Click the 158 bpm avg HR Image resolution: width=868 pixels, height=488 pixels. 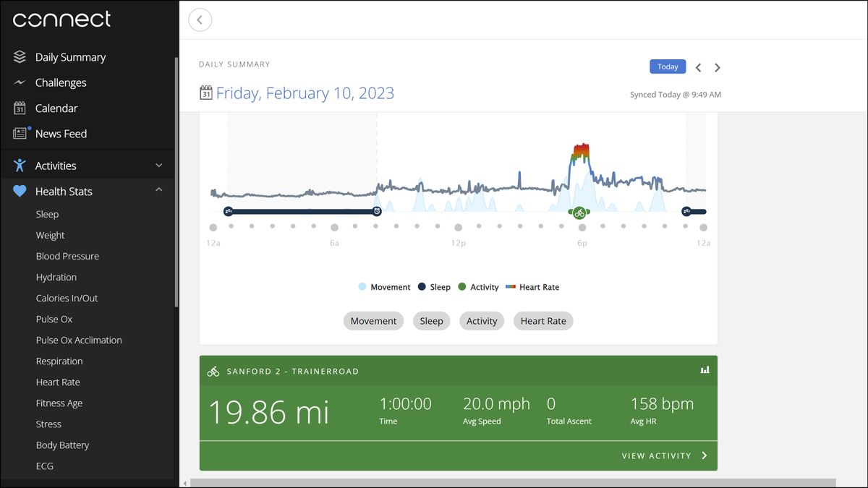[662, 404]
